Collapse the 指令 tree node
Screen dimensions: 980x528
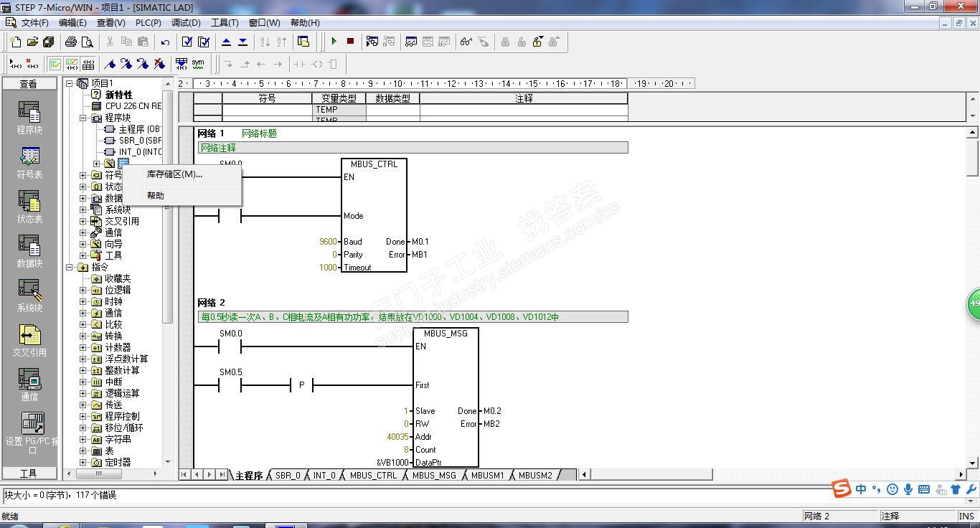coord(70,267)
